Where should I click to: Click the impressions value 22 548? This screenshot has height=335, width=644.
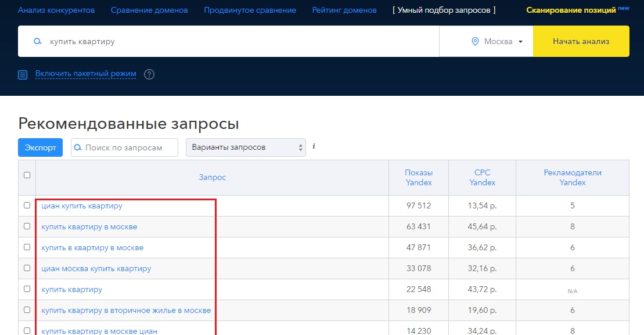(419, 290)
